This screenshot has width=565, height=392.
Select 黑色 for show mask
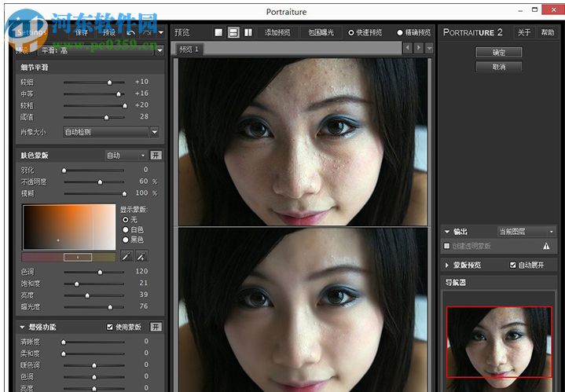[126, 240]
